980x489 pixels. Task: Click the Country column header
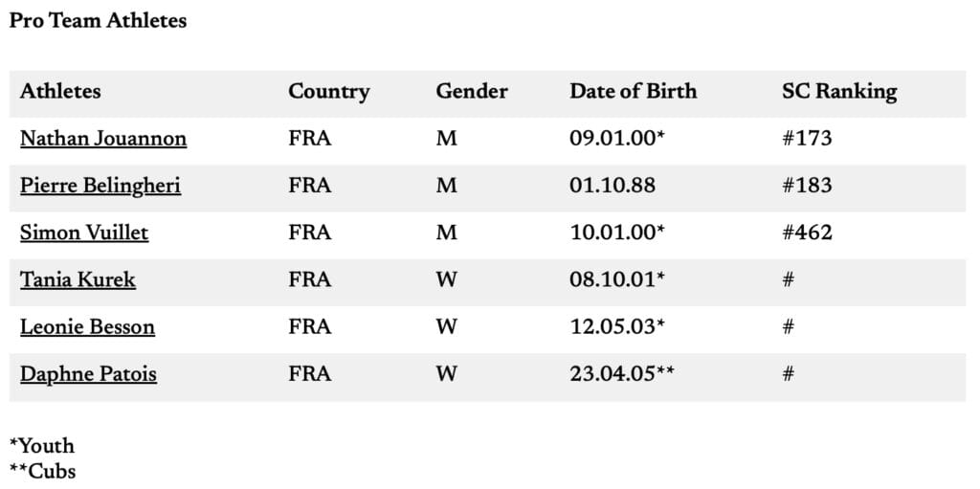point(329,92)
